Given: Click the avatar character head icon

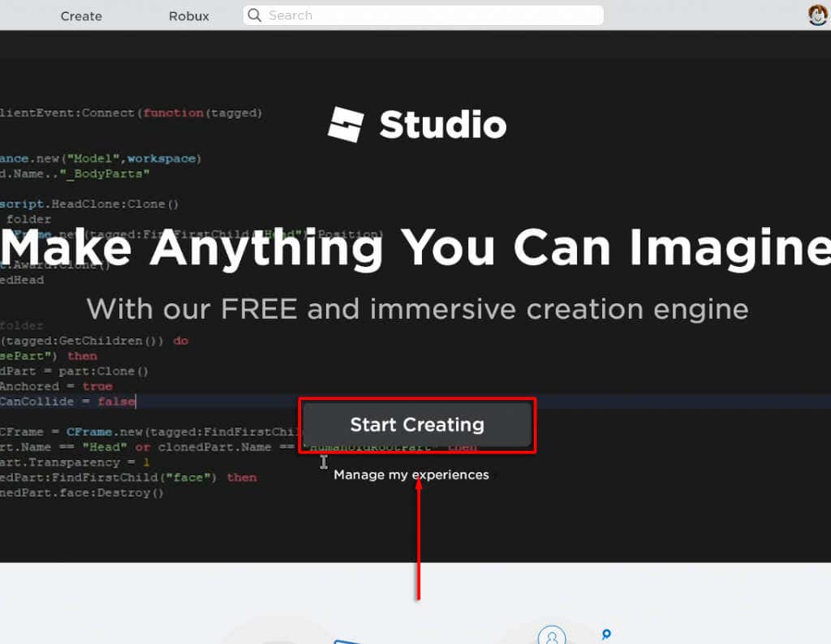Looking at the screenshot, I should 818,15.
